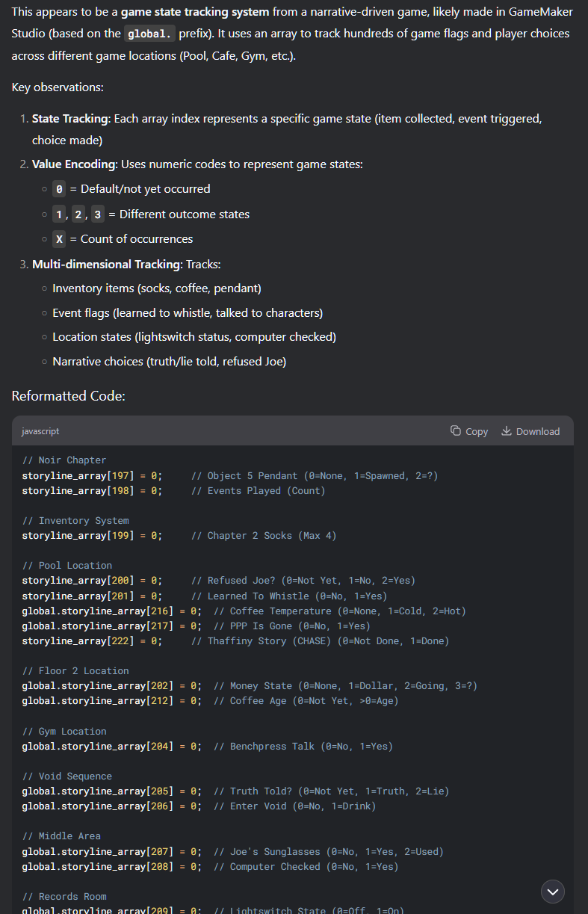Click the '// Pool Location' code comment
The height and width of the screenshot is (914, 588).
point(67,566)
